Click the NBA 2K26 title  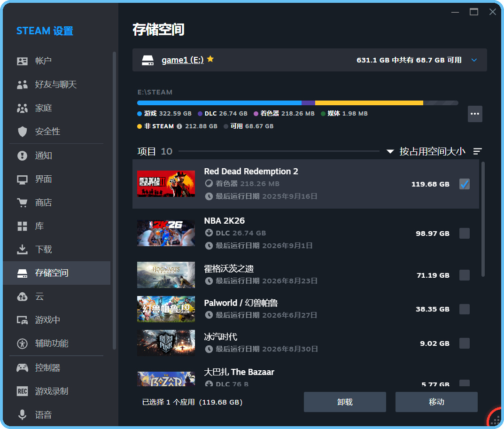(225, 221)
